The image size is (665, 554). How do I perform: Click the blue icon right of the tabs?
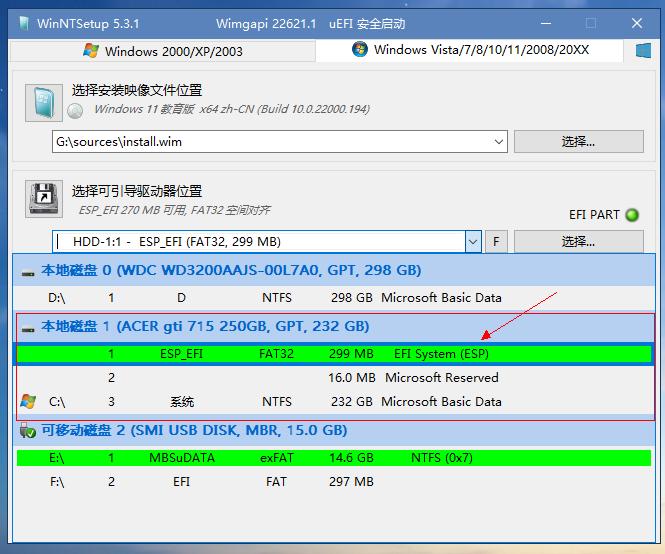(643, 50)
